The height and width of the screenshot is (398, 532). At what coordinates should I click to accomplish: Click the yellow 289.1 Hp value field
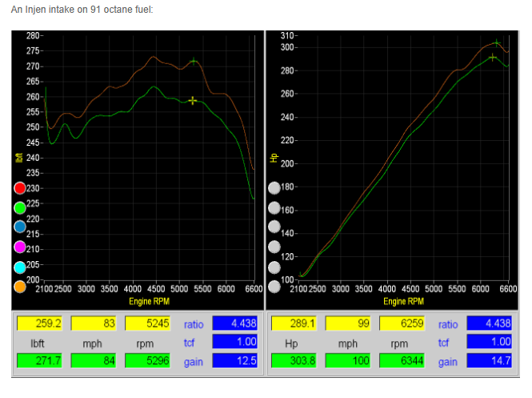tap(294, 324)
